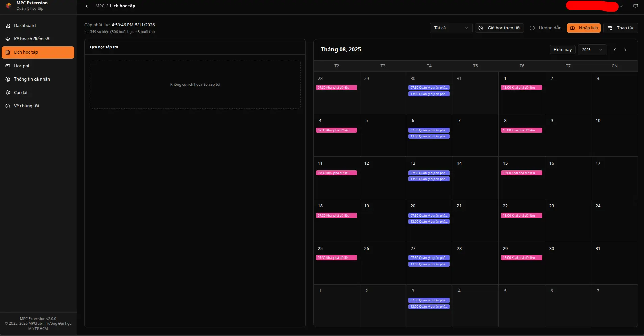Screen dimensions: 644x336
Task: Open 07:30 Quản lý dự án event on 30
Action: (x=429, y=88)
